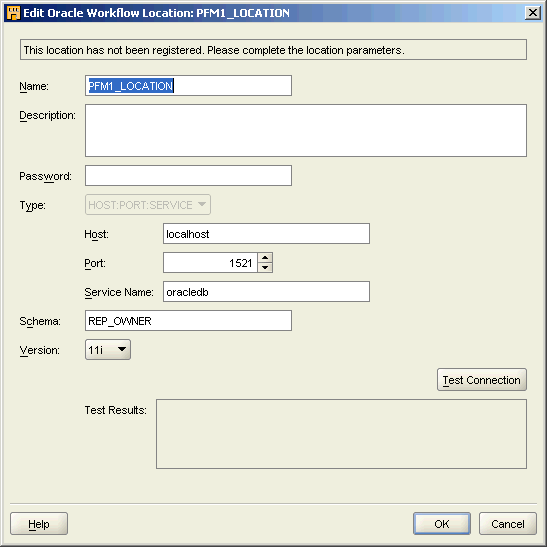Screen dimensions: 547x547
Task: Click the Port number field showing 1521
Action: 210,263
